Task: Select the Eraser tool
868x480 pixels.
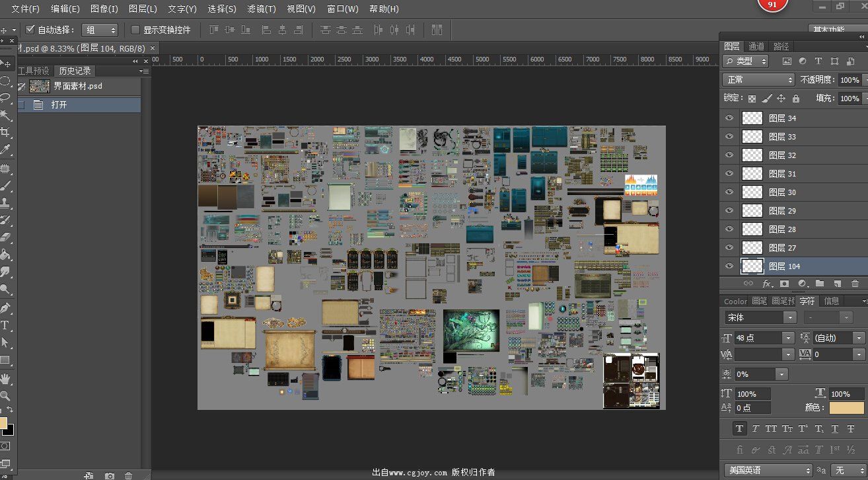Action: (x=5, y=237)
